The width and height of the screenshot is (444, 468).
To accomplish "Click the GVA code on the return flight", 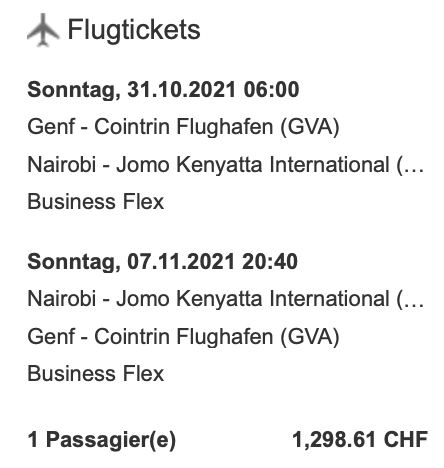I will tap(310, 336).
